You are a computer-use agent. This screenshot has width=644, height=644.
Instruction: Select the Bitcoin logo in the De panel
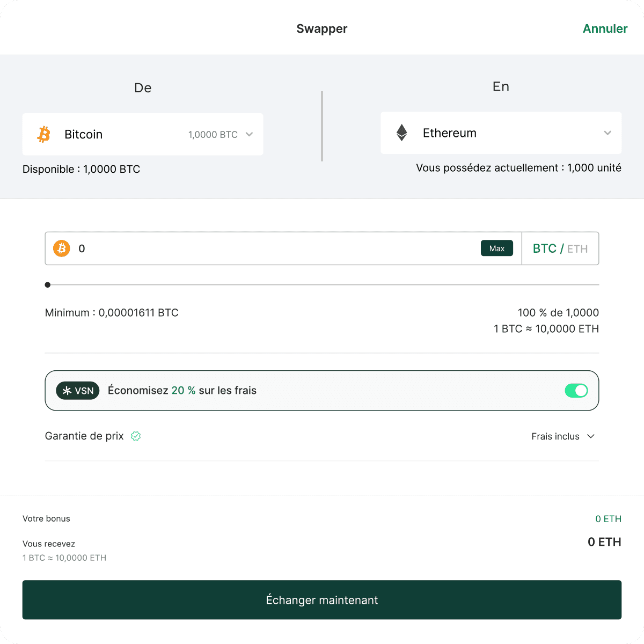pos(43,134)
